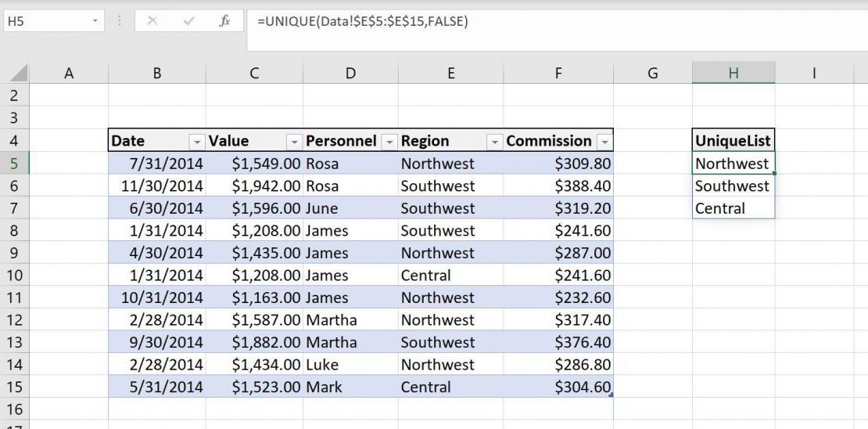Click the Select All corner triangle

pyautogui.click(x=19, y=74)
